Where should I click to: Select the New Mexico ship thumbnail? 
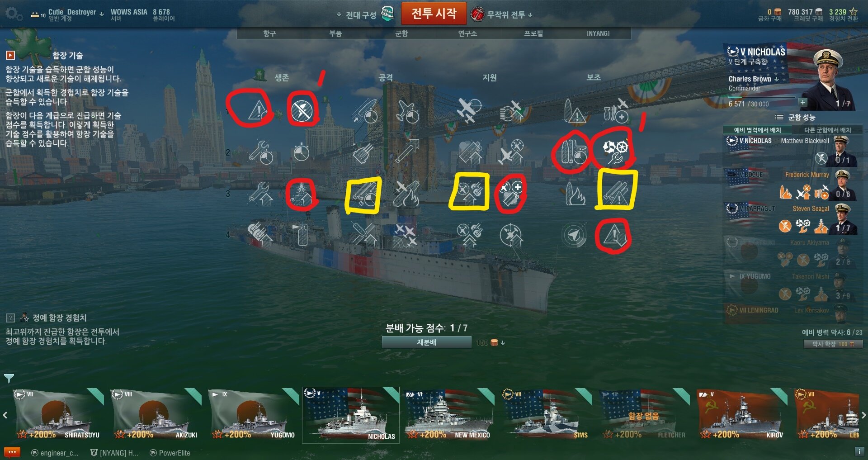448,415
